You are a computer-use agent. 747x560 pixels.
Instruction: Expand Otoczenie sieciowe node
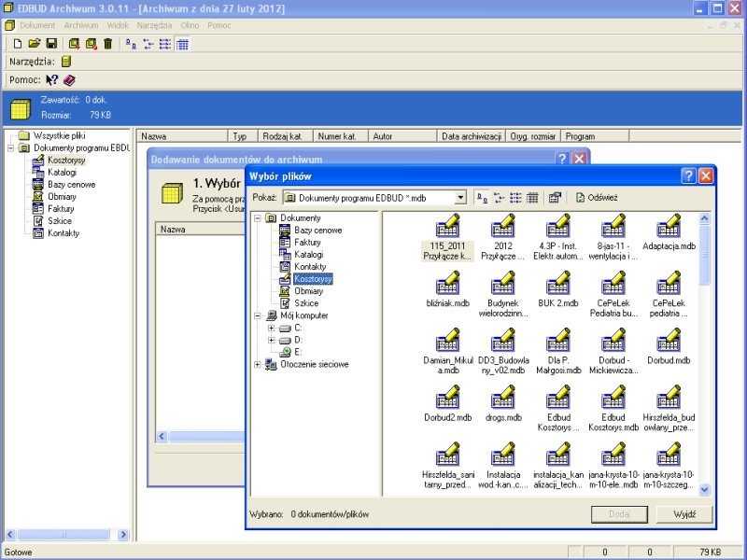click(x=258, y=365)
